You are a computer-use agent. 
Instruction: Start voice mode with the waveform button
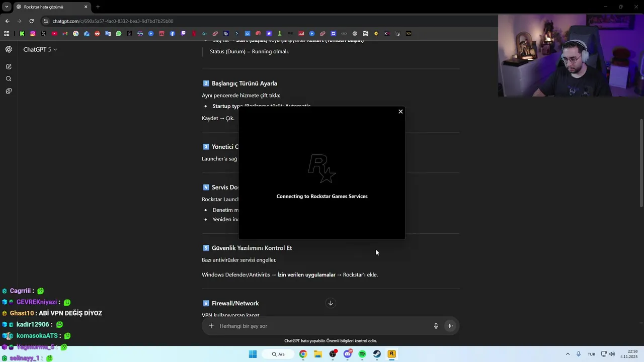[x=450, y=326]
